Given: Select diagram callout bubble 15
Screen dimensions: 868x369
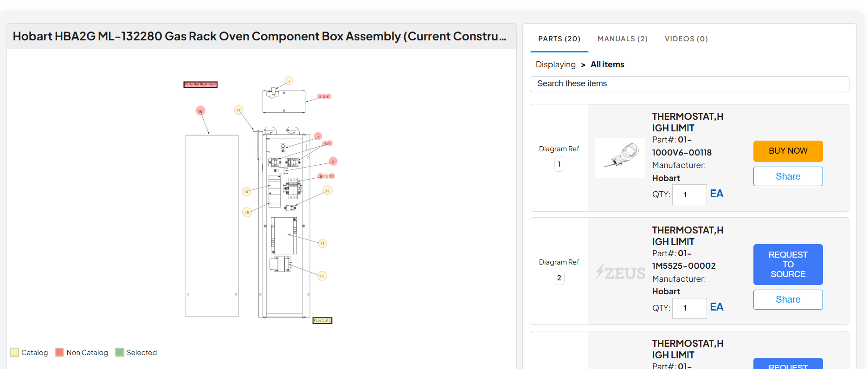Looking at the screenshot, I should 247,212.
